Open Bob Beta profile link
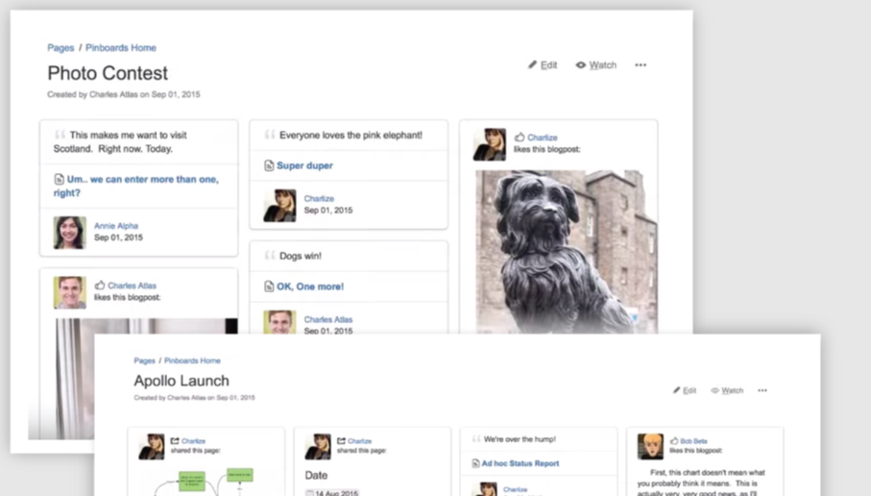871x496 pixels. (694, 441)
